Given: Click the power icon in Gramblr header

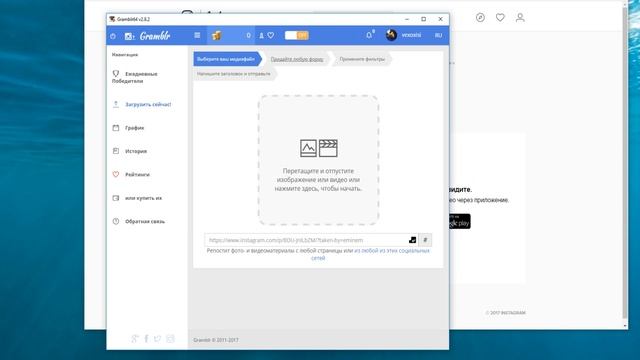Looking at the screenshot, I should pos(113,36).
